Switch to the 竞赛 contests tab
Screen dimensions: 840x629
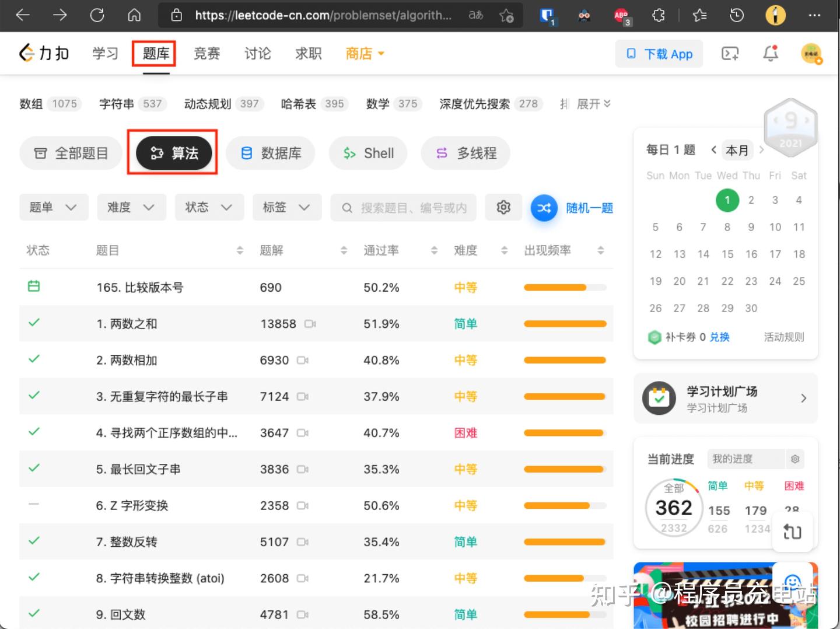(206, 53)
